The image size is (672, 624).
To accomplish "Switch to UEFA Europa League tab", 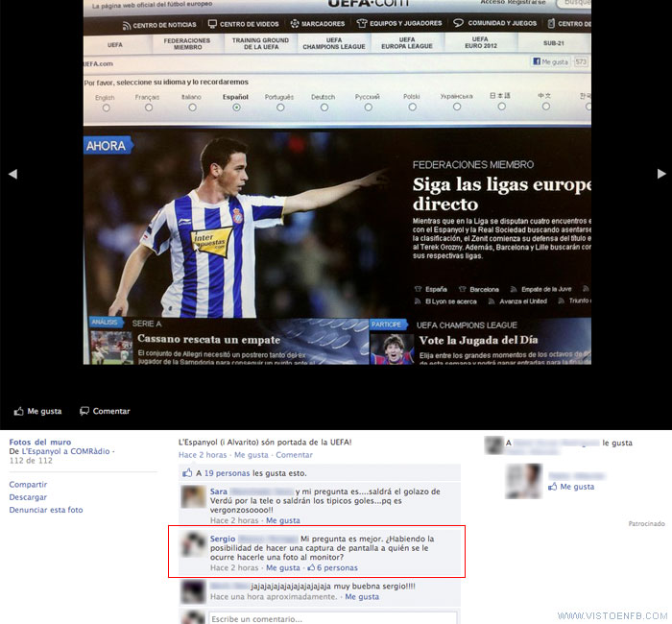I will 407,43.
